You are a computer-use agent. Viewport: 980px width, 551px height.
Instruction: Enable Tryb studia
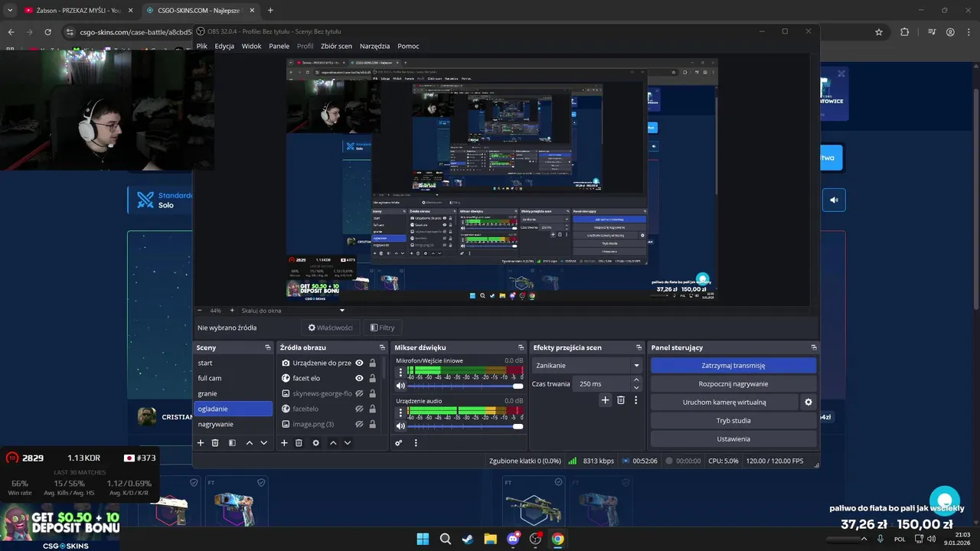733,421
